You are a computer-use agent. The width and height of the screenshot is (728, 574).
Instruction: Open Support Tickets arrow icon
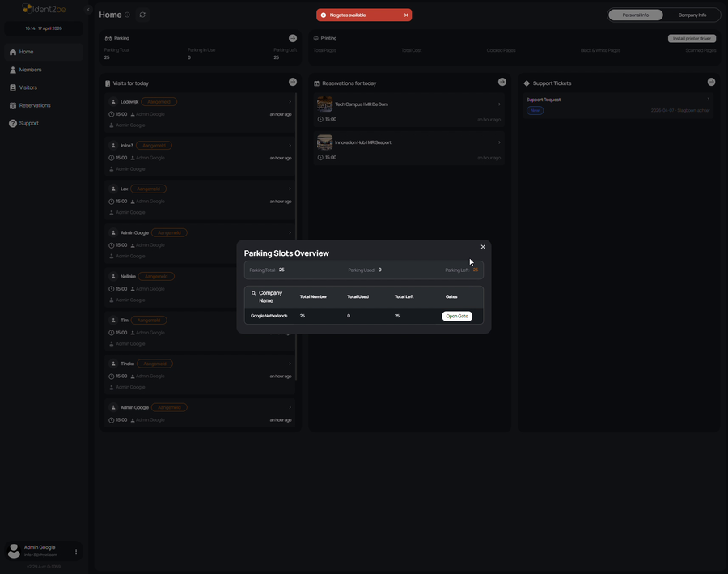coord(711,82)
